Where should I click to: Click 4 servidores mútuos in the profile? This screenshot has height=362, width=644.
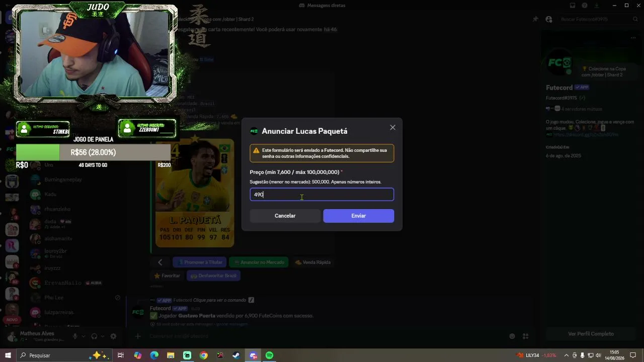pyautogui.click(x=581, y=109)
